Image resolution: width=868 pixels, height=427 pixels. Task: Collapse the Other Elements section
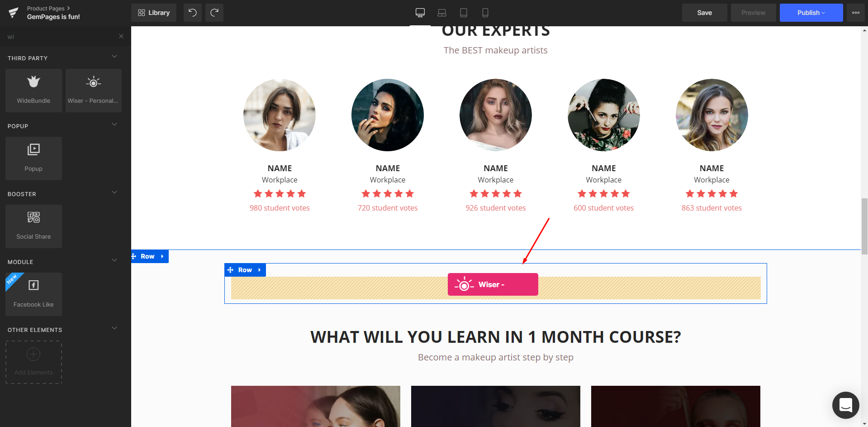point(114,328)
